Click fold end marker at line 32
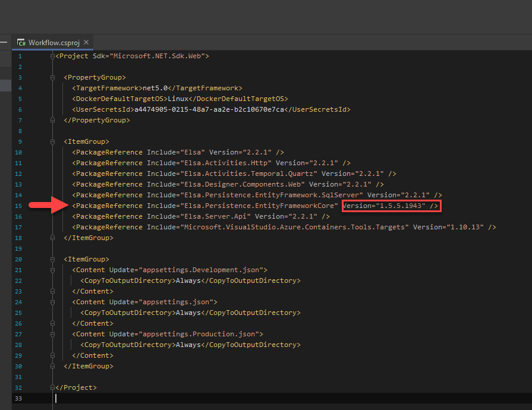Screen dimensions: 532x410 pyautogui.click(x=52, y=387)
